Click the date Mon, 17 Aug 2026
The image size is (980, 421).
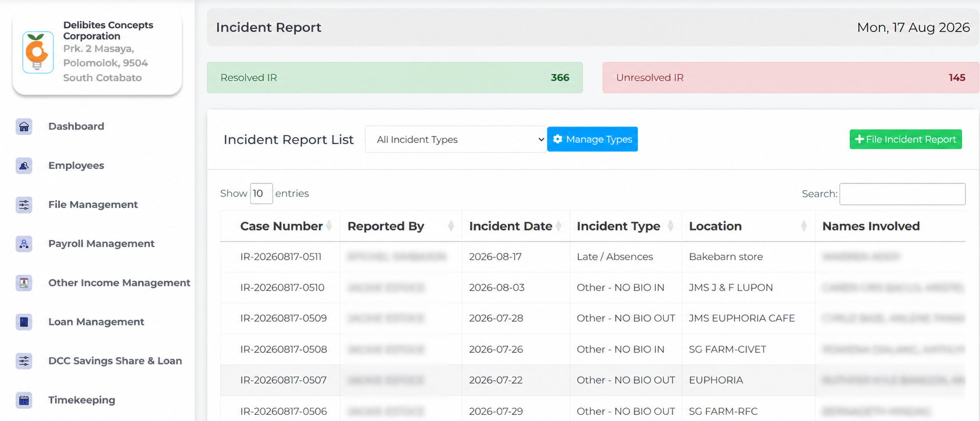(913, 27)
